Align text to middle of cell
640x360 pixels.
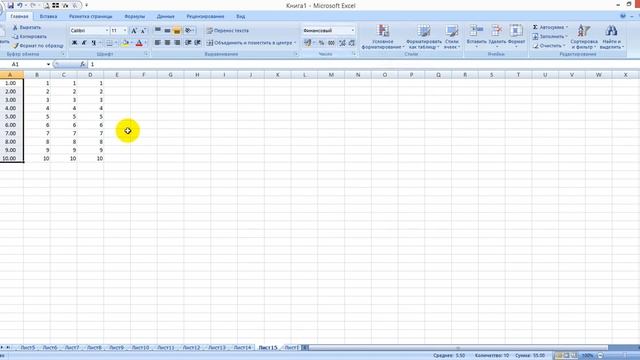point(167,31)
